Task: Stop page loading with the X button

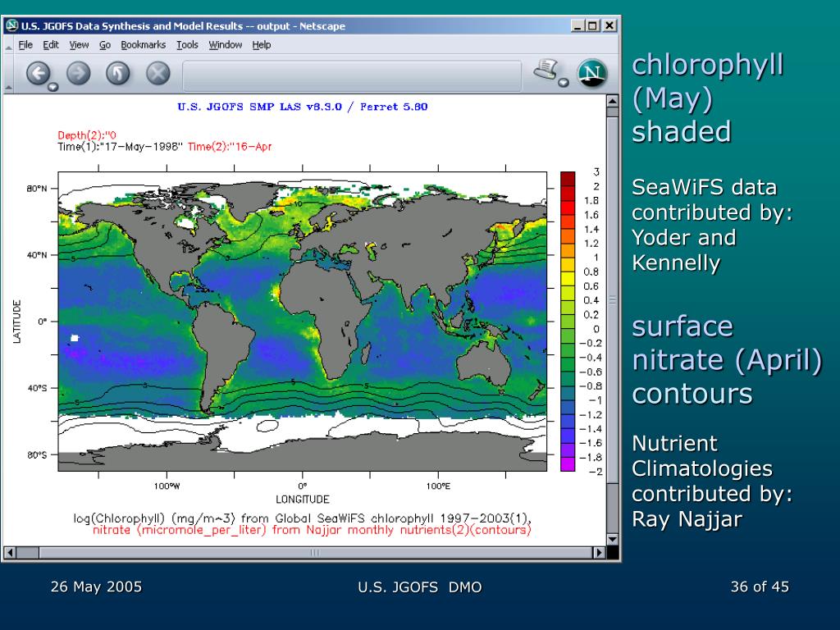Action: [x=158, y=73]
